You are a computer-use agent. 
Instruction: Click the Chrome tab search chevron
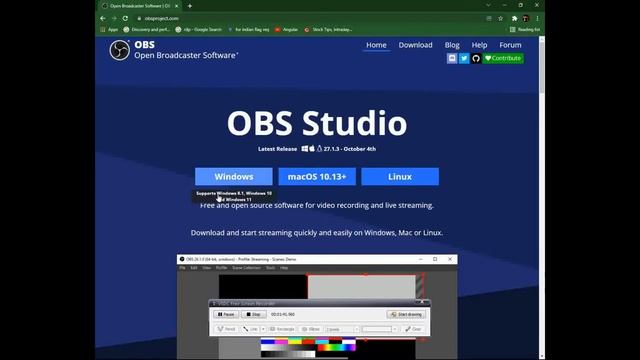[x=489, y=5]
